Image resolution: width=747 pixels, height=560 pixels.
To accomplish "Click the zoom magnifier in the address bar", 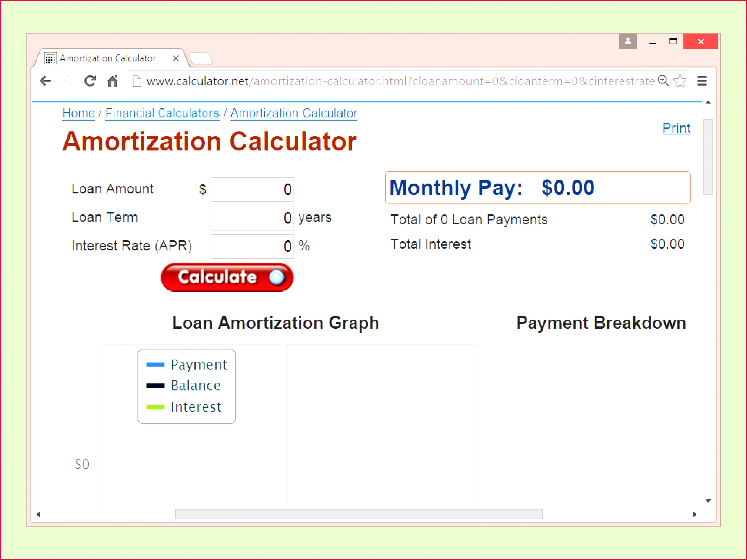I will (663, 81).
